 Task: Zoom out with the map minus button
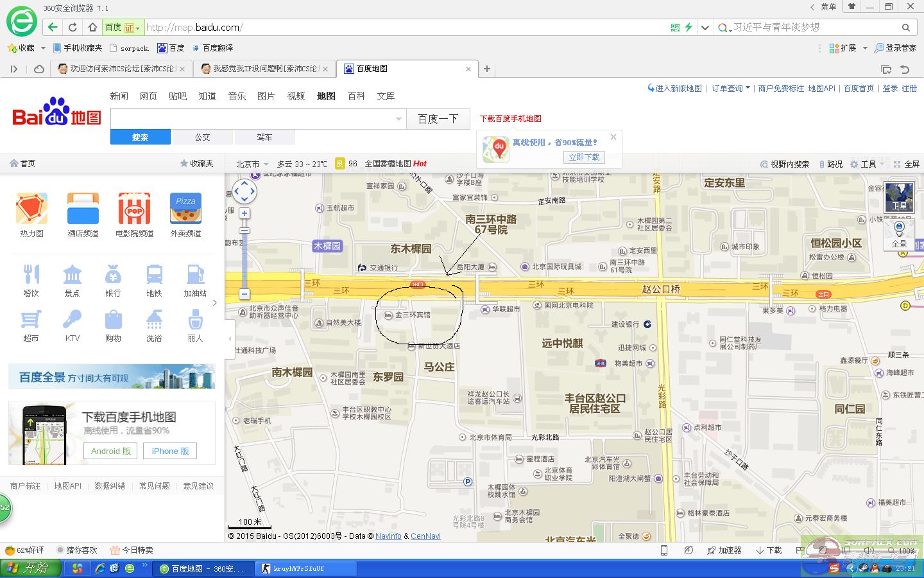[x=244, y=293]
